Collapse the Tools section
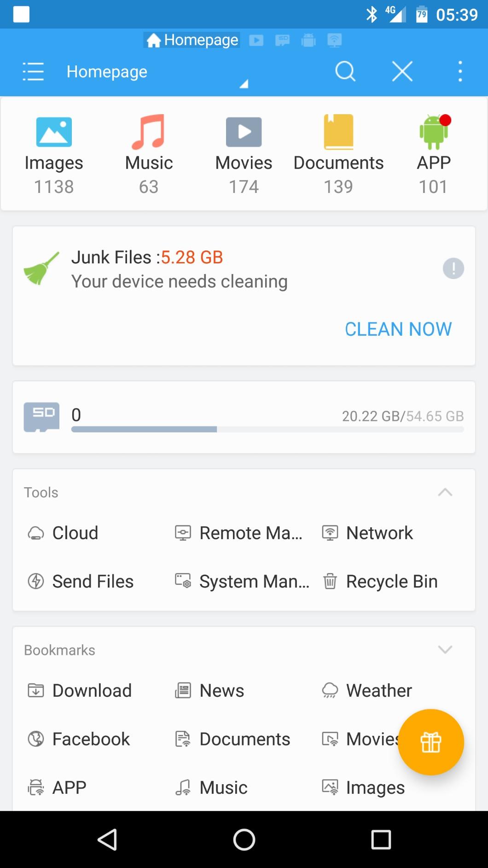Screen dimensions: 488x868 pos(445,492)
